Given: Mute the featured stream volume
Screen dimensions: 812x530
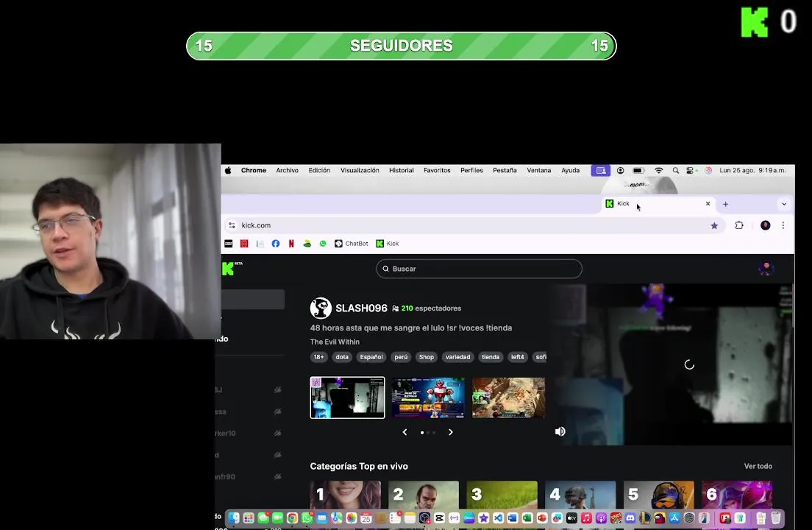Looking at the screenshot, I should [x=560, y=431].
